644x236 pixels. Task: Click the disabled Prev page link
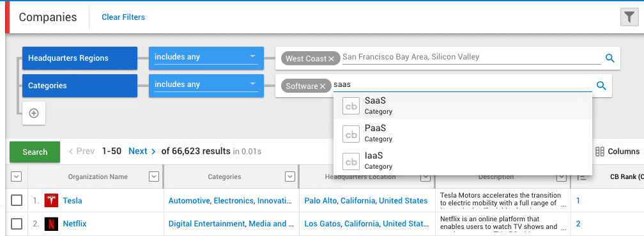click(x=82, y=151)
